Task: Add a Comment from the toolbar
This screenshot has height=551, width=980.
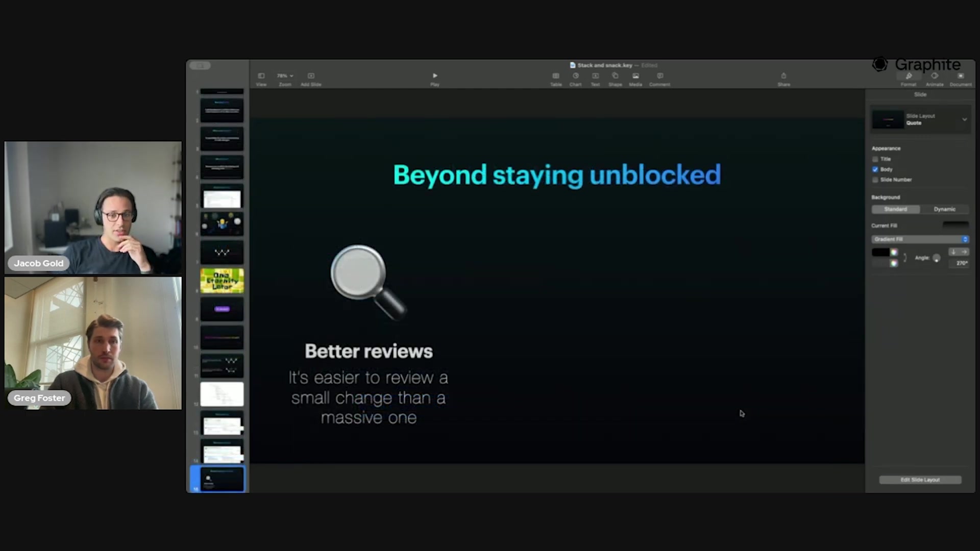Action: click(x=659, y=79)
